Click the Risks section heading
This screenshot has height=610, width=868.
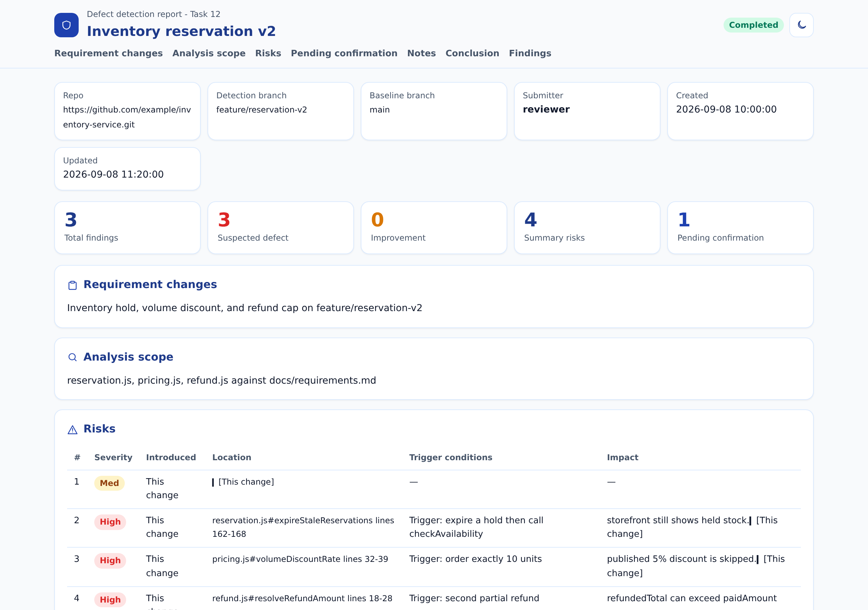coord(99,429)
